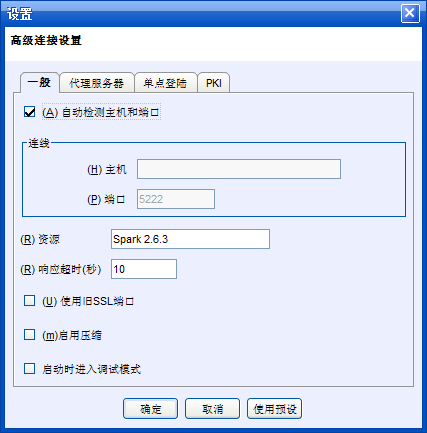The height and width of the screenshot is (433, 427).
Task: Click the (R) 资源 label
Action: [40, 239]
